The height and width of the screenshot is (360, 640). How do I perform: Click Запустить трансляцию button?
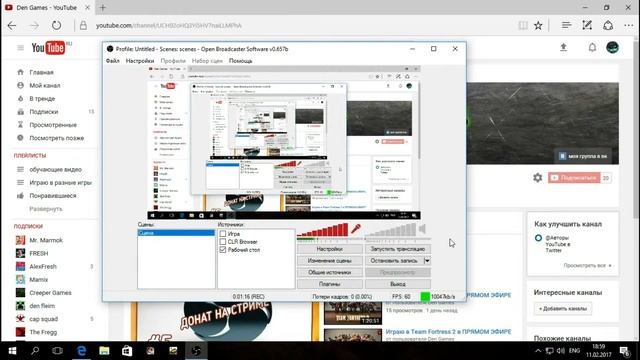click(398, 249)
